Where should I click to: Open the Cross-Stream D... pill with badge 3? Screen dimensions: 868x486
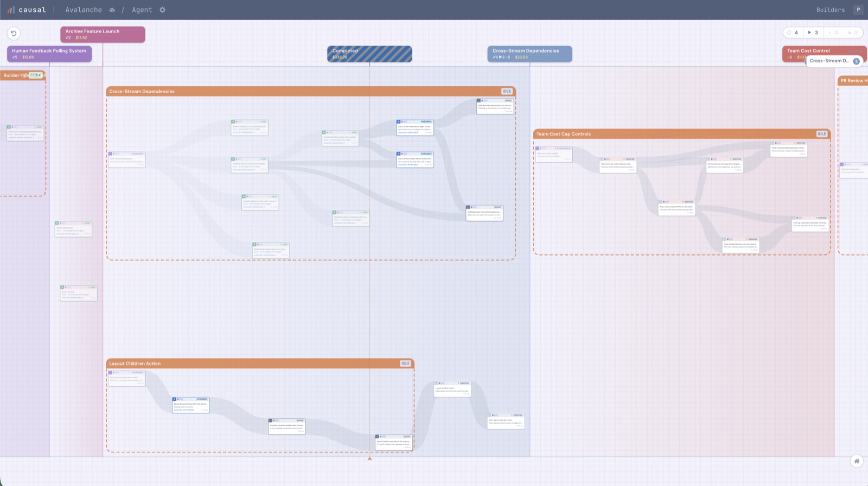click(x=834, y=61)
